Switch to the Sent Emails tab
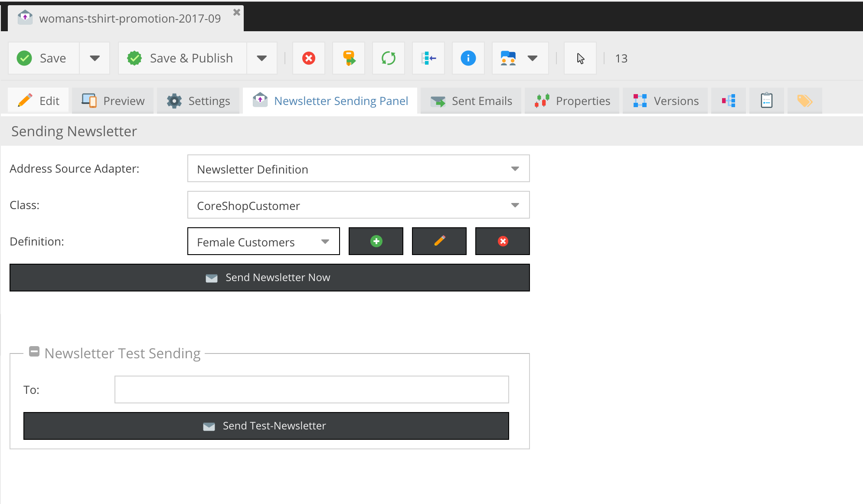Screen dimensions: 863x504 click(x=471, y=101)
